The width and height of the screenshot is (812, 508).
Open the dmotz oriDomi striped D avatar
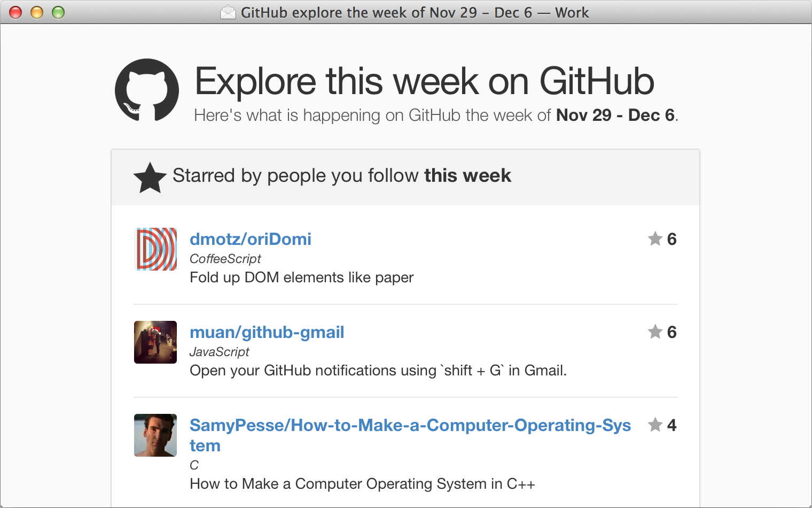tap(155, 249)
